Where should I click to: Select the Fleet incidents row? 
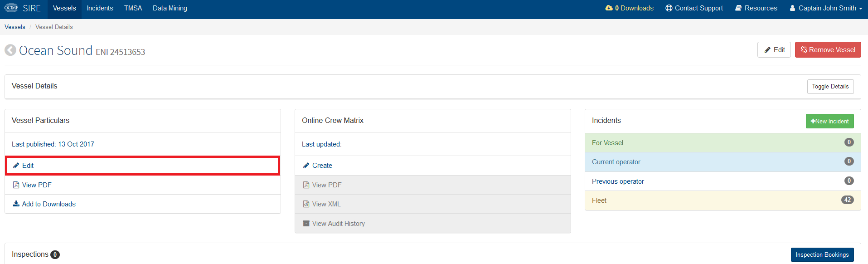[x=723, y=200]
